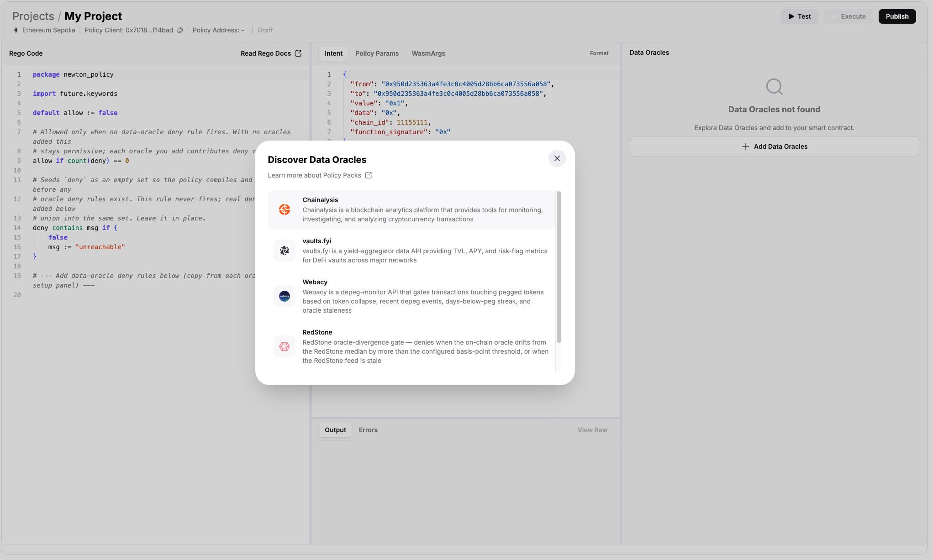
Task: Publish the project
Action: click(x=897, y=16)
